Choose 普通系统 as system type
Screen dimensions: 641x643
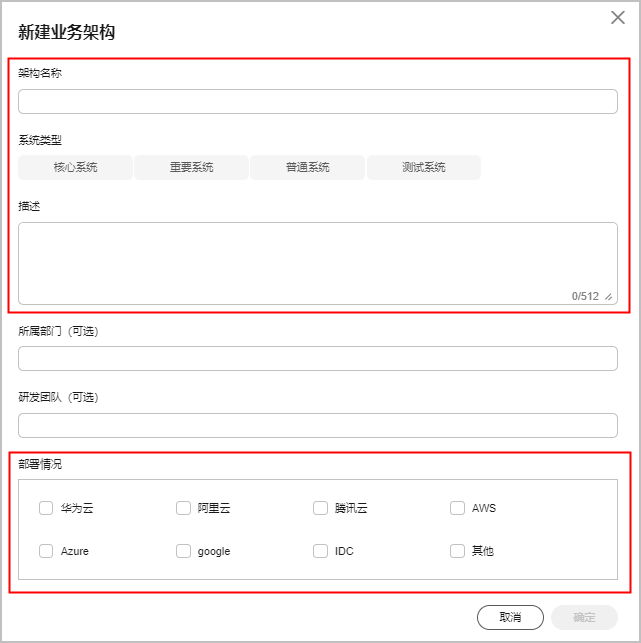pos(308,167)
